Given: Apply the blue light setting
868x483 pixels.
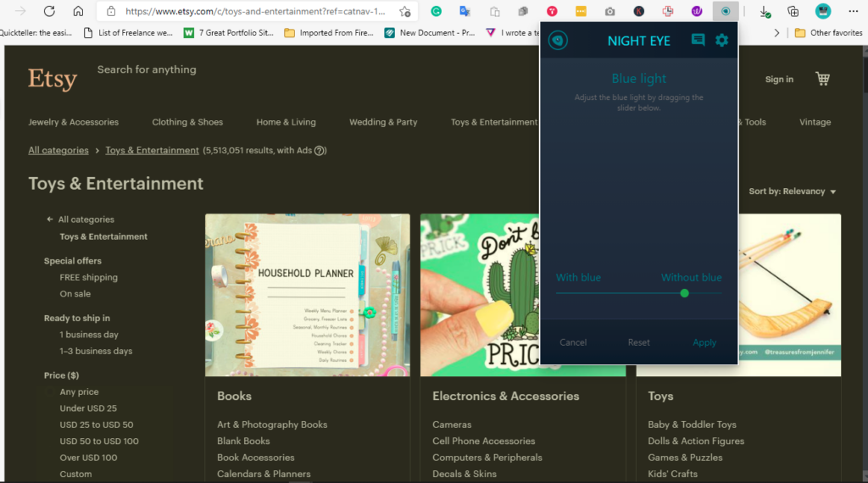Looking at the screenshot, I should [x=704, y=342].
